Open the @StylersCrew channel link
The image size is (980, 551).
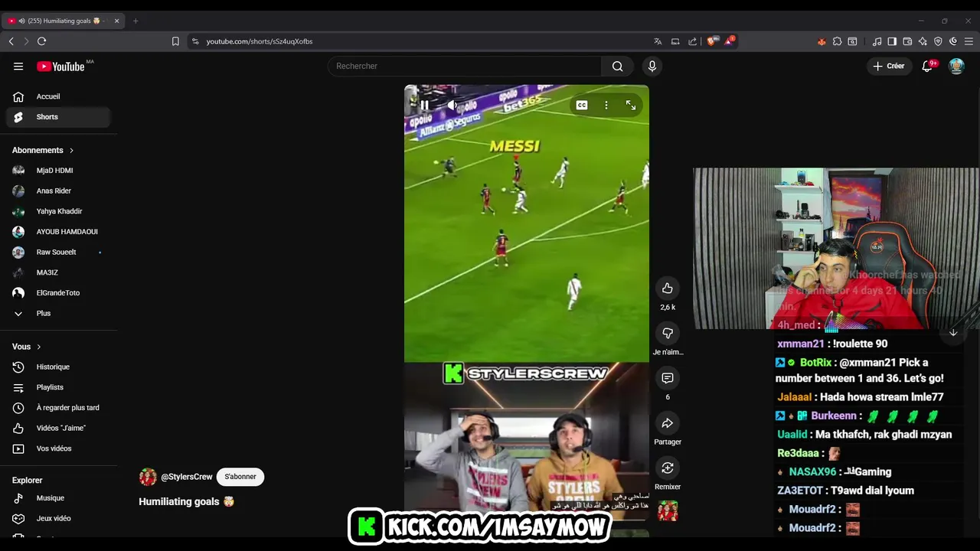[x=187, y=477]
